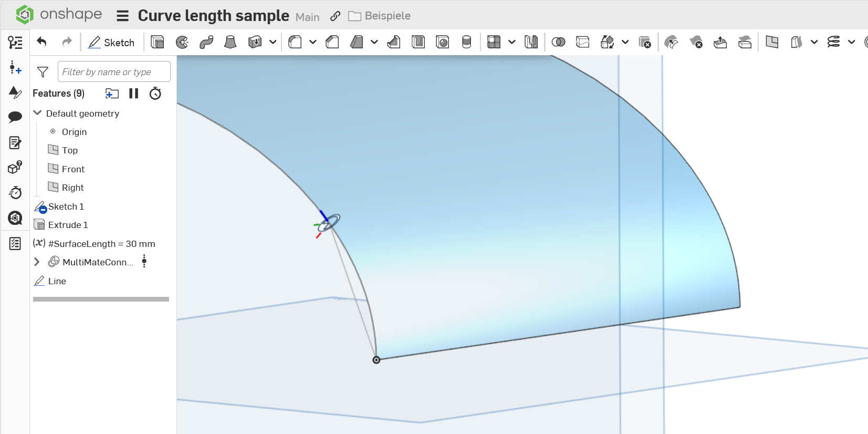Toggle the comments panel
Screen dimensions: 868x434
coord(15,117)
